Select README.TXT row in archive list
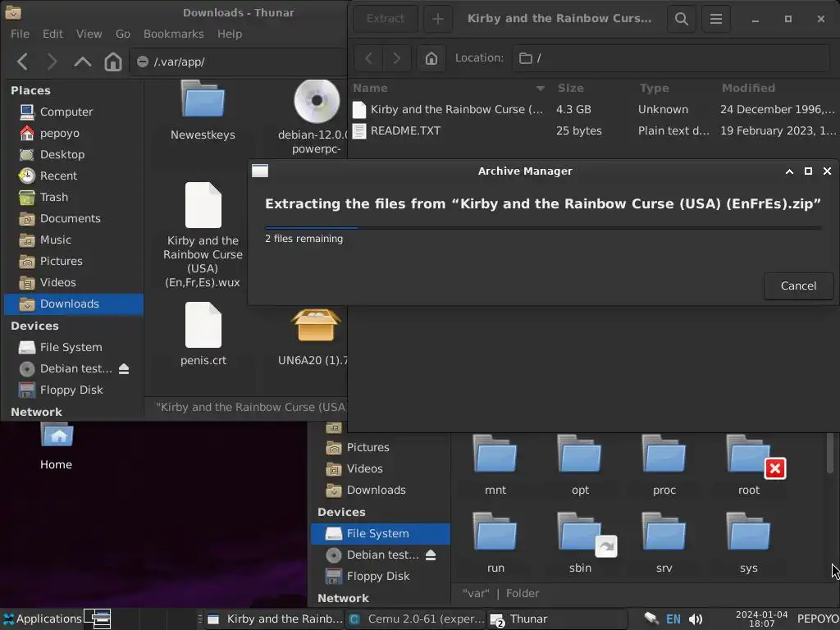 click(594, 130)
